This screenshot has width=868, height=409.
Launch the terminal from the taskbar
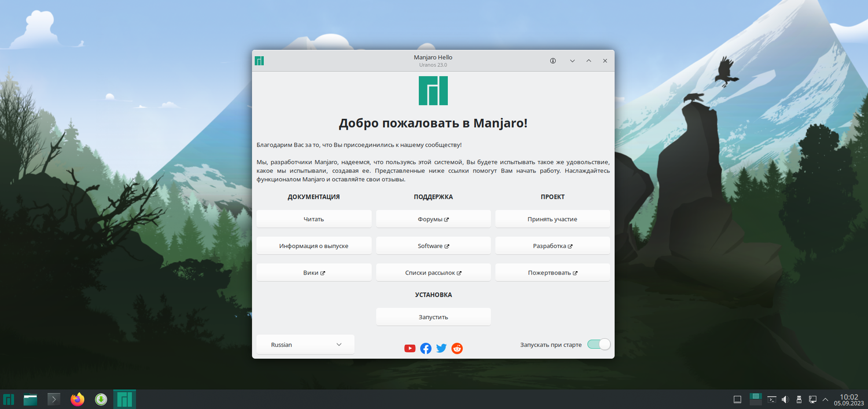[x=54, y=399]
